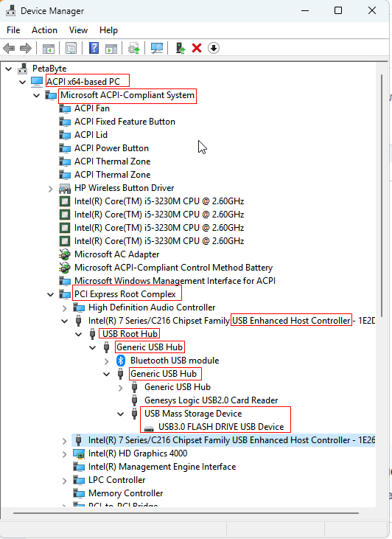Screen dimensions: 392x539
Task: Click red X Uninstall device icon
Action: click(197, 48)
